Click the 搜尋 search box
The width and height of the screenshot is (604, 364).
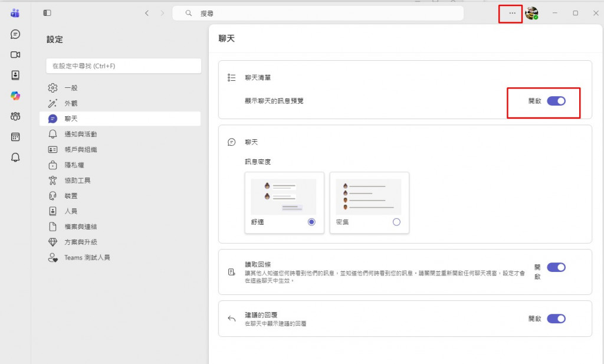(x=318, y=13)
